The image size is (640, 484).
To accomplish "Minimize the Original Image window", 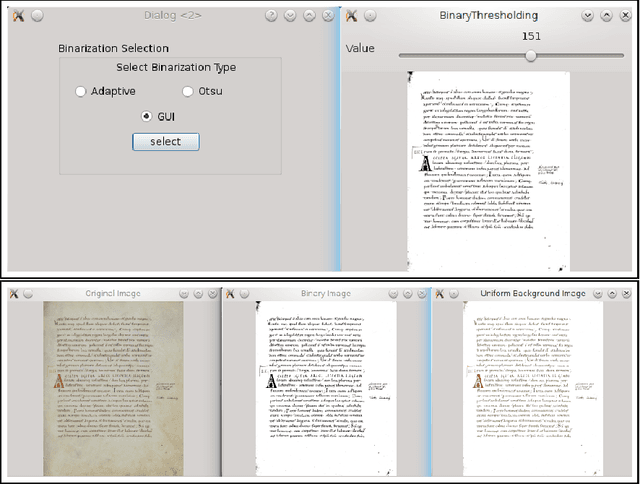I will pyautogui.click(x=184, y=294).
